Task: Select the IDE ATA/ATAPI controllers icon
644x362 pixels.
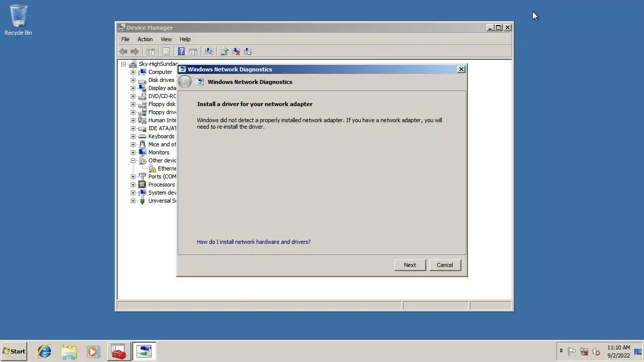Action: (x=142, y=128)
